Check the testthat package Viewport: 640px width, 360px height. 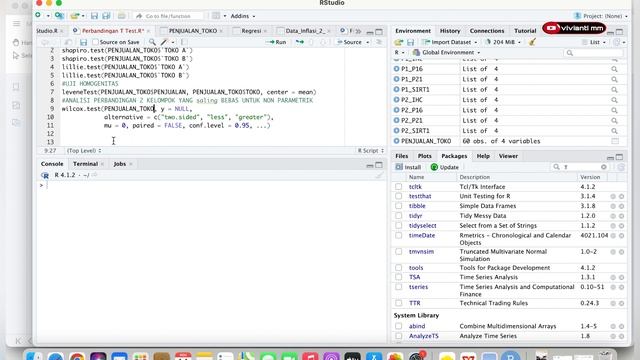pos(398,196)
